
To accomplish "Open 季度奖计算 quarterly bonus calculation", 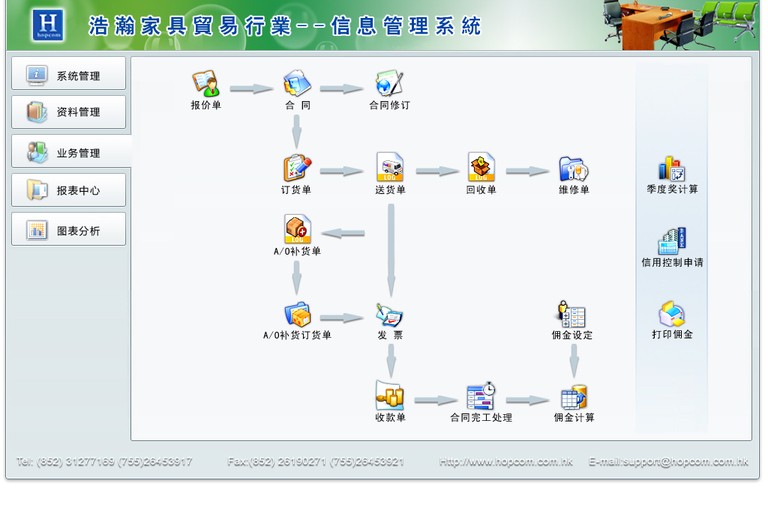I will tap(671, 169).
